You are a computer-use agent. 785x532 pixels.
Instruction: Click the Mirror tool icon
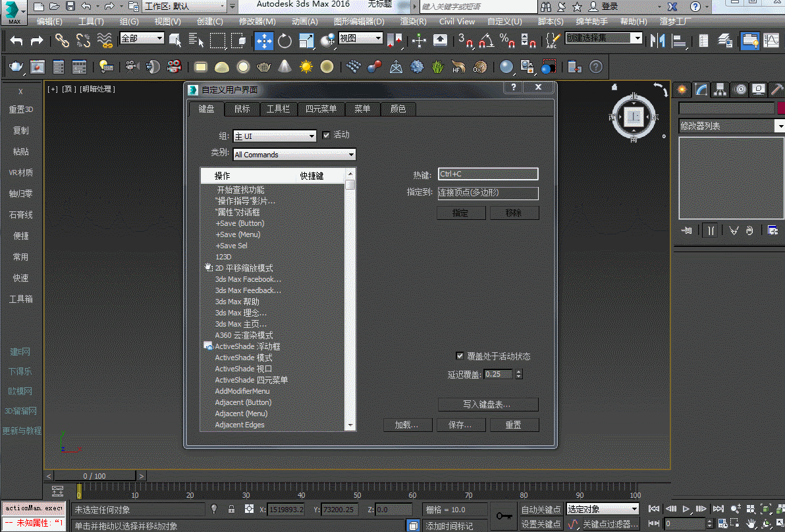[657, 41]
